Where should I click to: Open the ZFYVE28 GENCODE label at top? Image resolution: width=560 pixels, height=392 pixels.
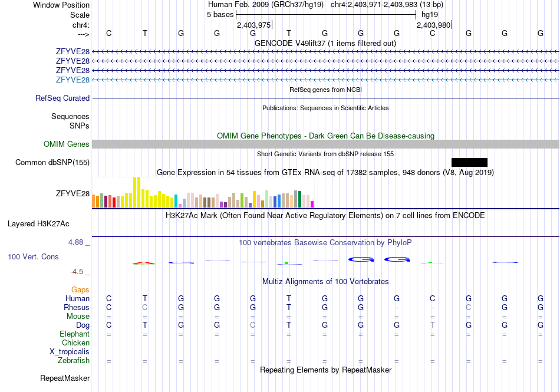tap(73, 52)
